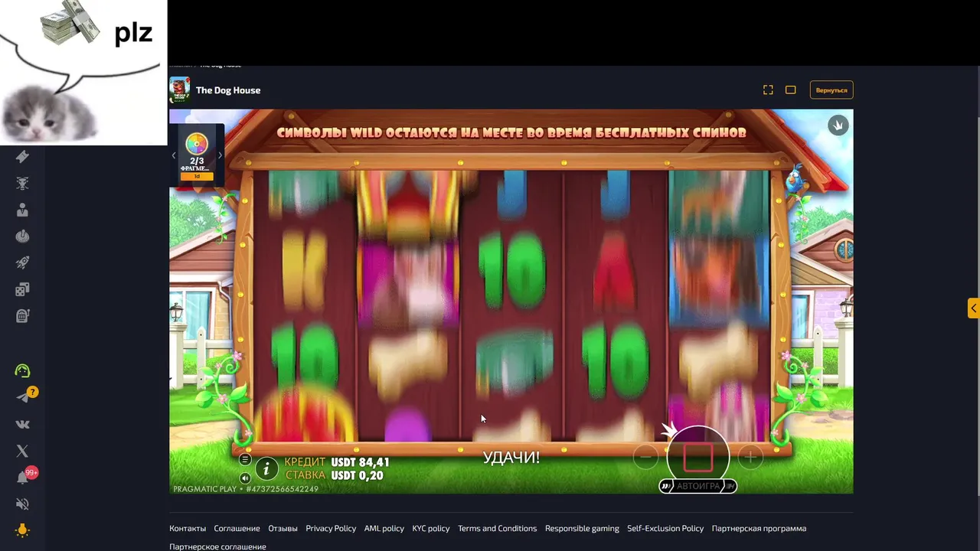Open the rocket crash games icon
This screenshot has width=980, height=551.
tap(22, 262)
